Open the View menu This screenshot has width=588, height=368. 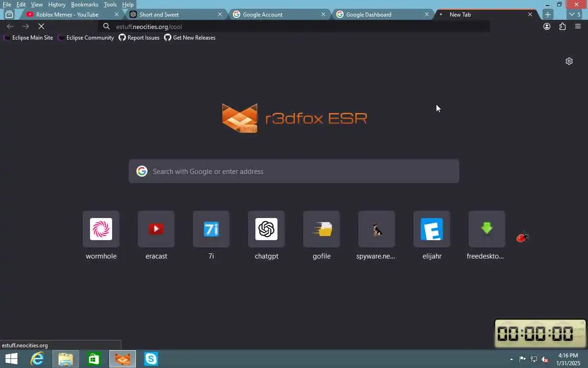[37, 5]
